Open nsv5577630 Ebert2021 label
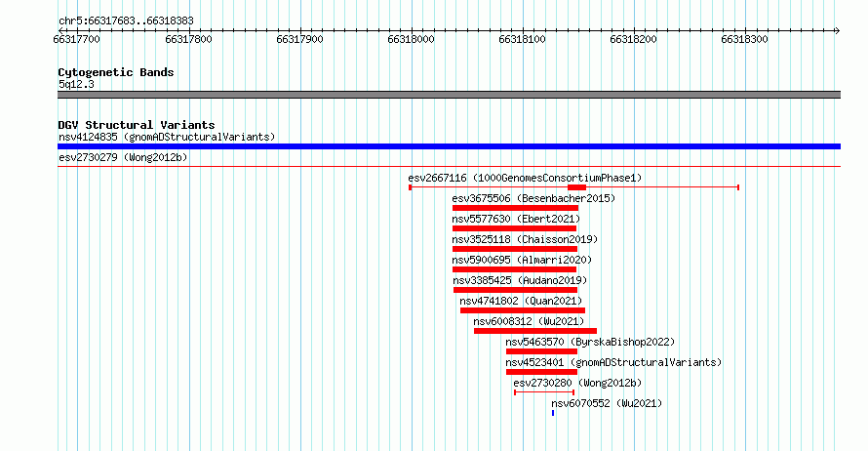This screenshot has height=451, width=868. pos(516,219)
